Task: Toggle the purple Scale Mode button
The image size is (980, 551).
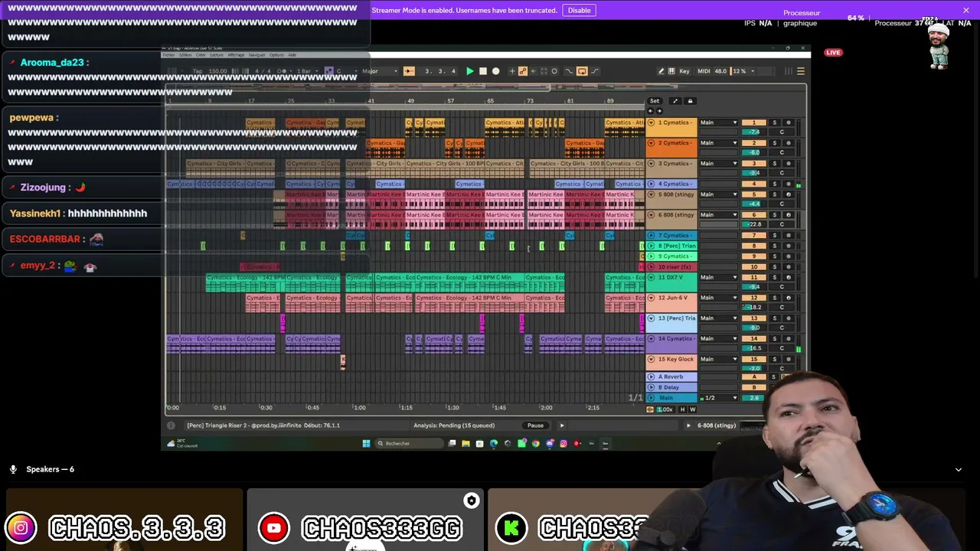Action: (x=328, y=71)
